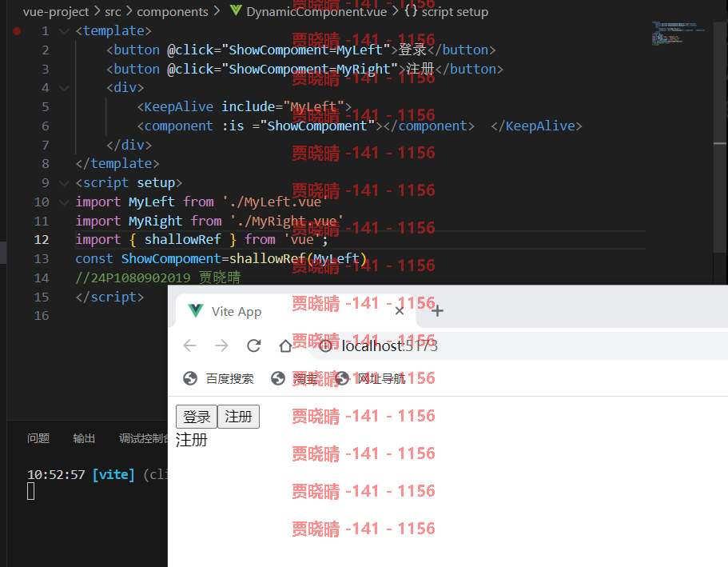Click './MyRight.vue' import path on line 11
Screen dimensions: 728x567
click(x=286, y=222)
